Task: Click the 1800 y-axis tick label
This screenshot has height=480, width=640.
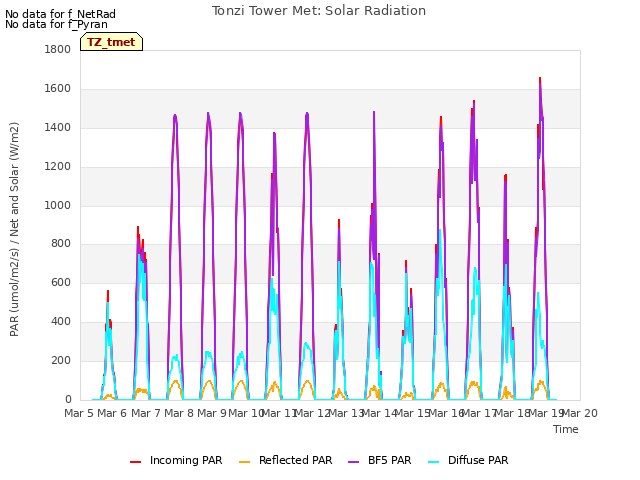Action: [x=58, y=49]
